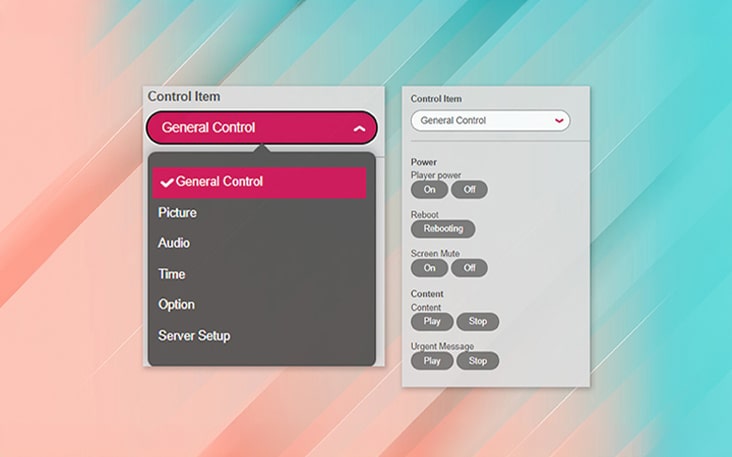
Task: Collapse the open General Control dropdown header
Action: pyautogui.click(x=261, y=127)
